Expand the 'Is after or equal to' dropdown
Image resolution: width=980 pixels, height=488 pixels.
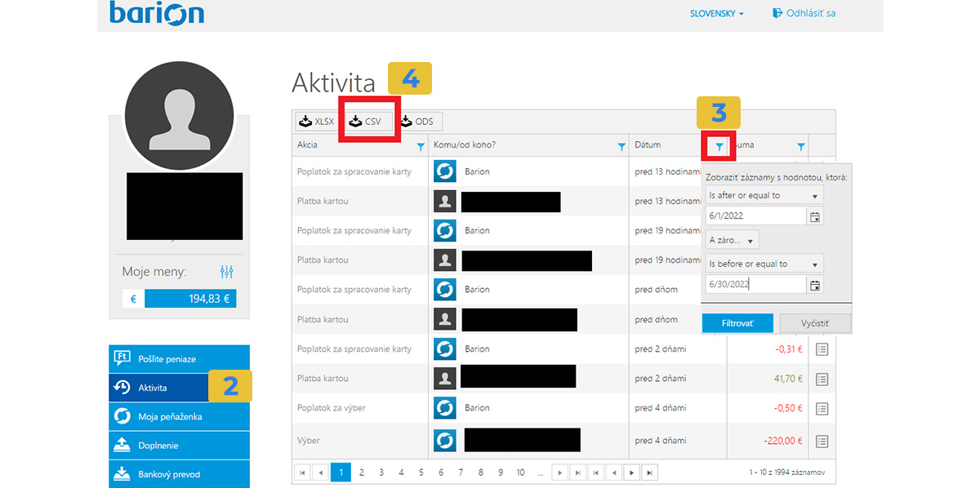click(764, 196)
